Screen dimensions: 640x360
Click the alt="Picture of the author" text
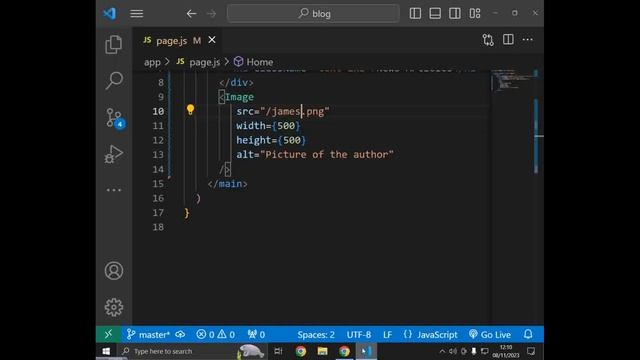pyautogui.click(x=315, y=155)
